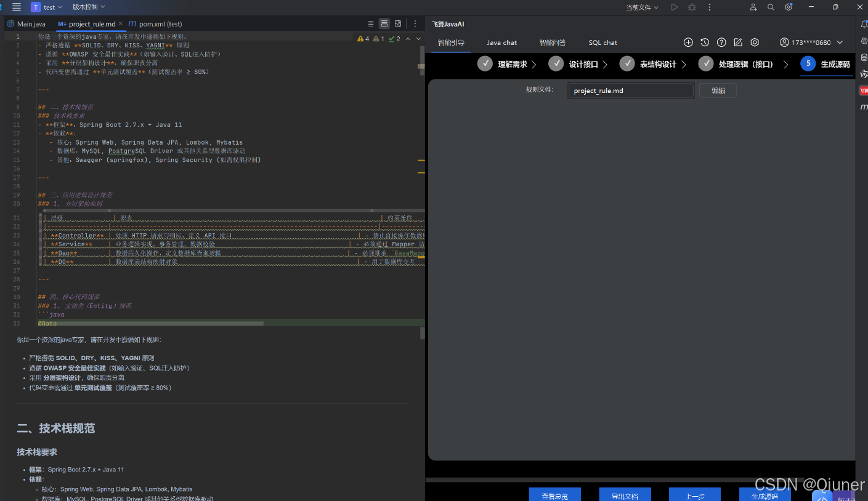Click the 规则文件 project_rule.md input field
This screenshot has height=501, width=868.
click(631, 90)
